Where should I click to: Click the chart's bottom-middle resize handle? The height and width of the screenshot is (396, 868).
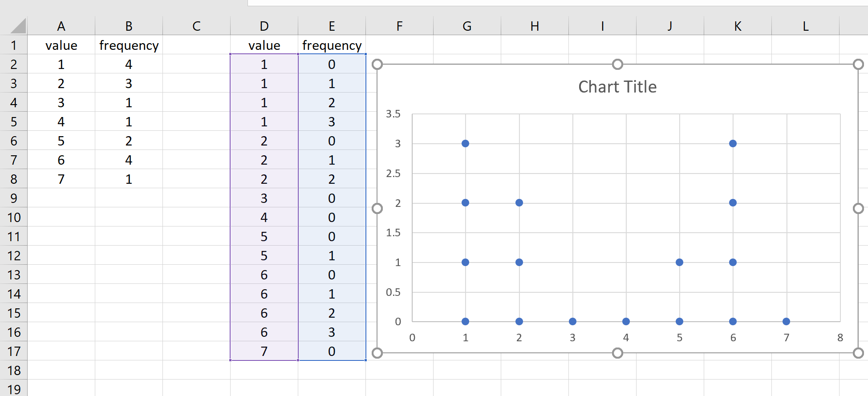click(617, 353)
